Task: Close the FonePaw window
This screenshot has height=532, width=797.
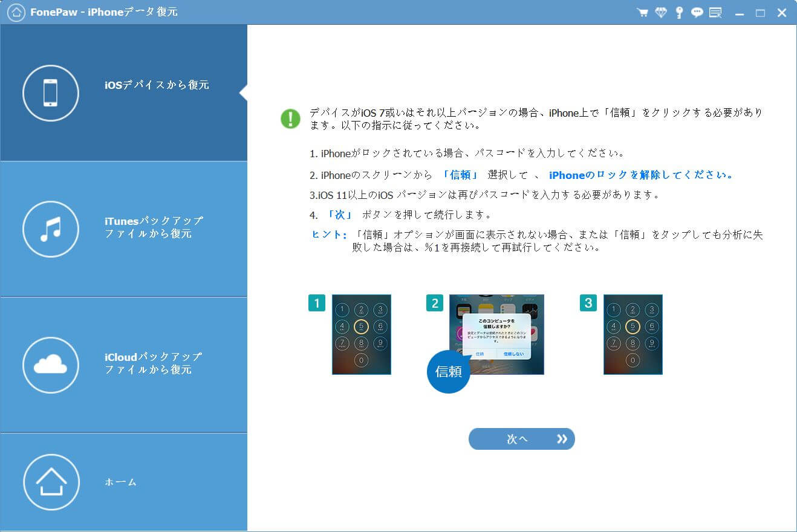Action: point(782,13)
